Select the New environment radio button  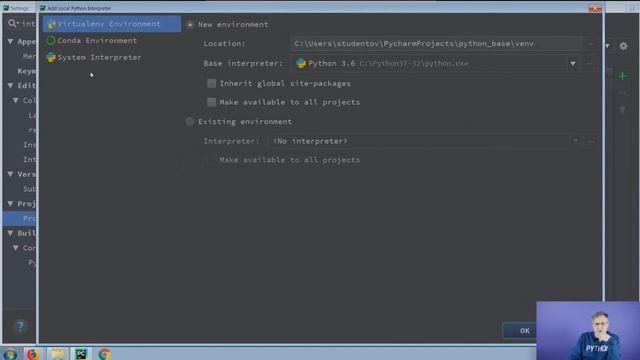(x=190, y=24)
